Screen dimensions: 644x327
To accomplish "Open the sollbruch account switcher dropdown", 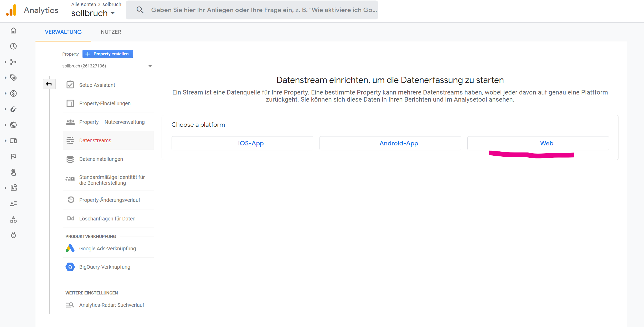I will coord(93,13).
